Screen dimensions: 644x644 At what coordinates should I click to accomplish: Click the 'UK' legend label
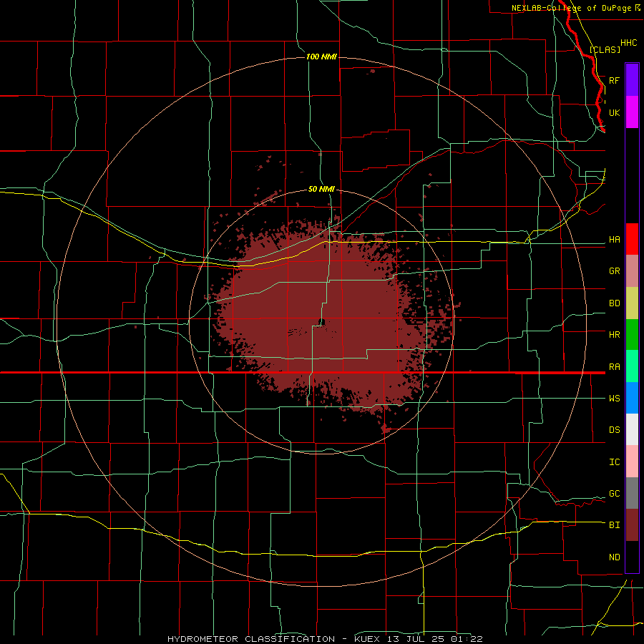click(x=614, y=112)
